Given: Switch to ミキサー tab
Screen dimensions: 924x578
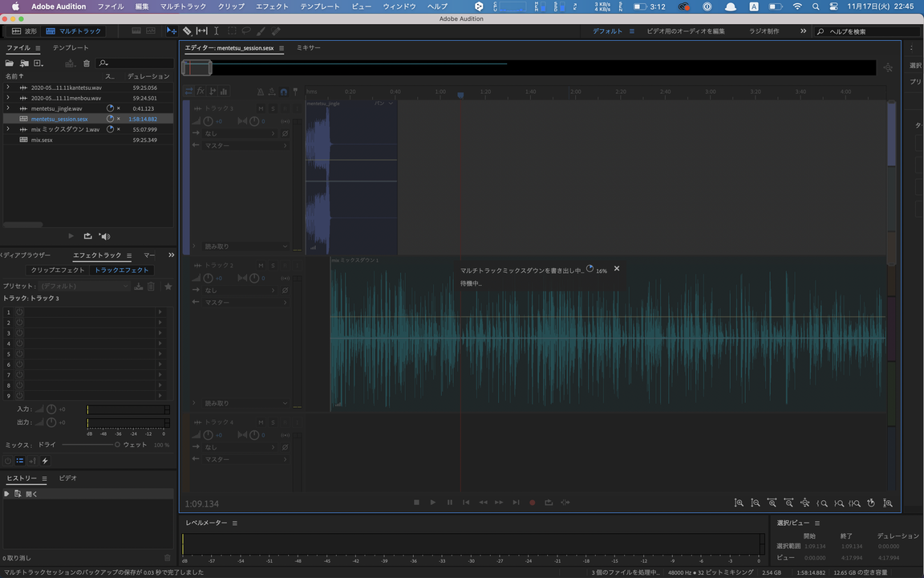Looking at the screenshot, I should coord(308,48).
